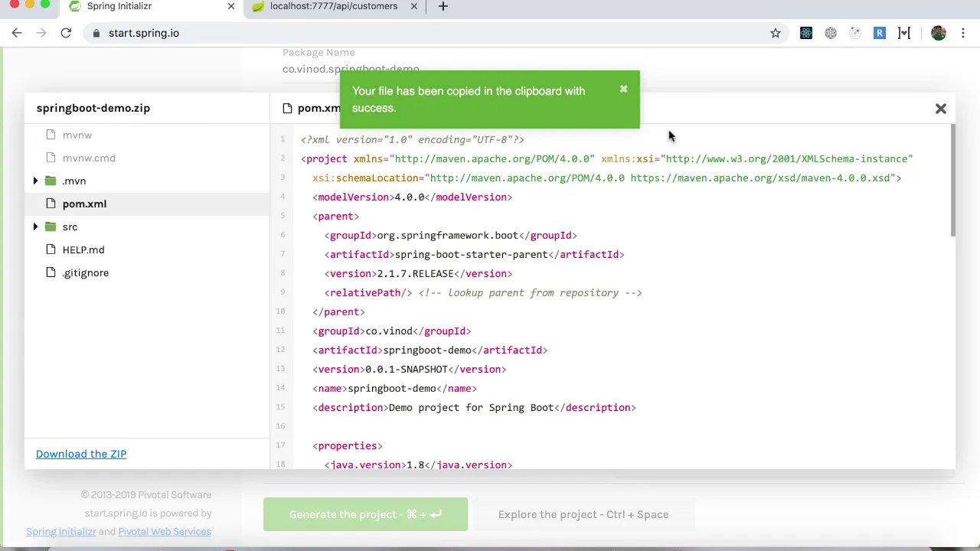Click the blue R extension icon

point(880,33)
